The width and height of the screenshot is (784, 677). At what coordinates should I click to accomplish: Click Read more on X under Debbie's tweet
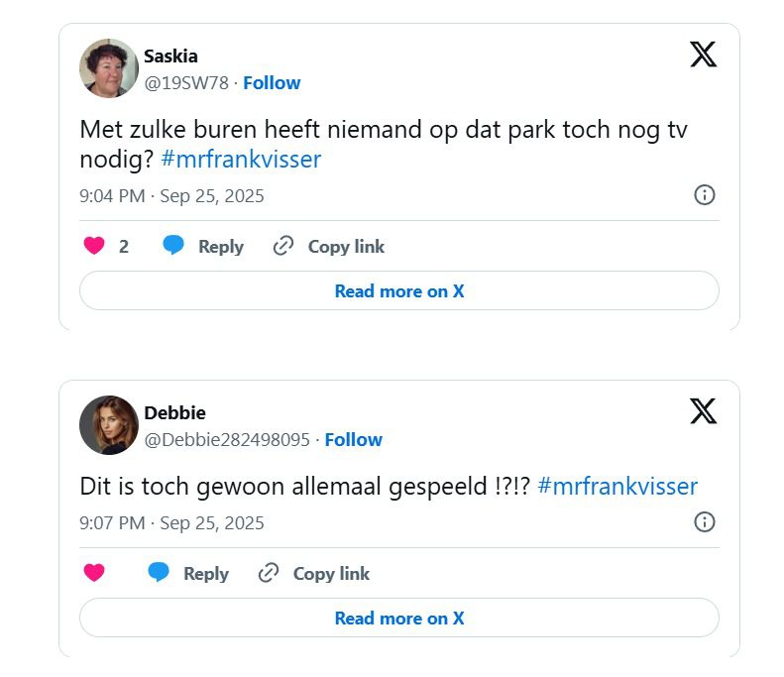[398, 619]
